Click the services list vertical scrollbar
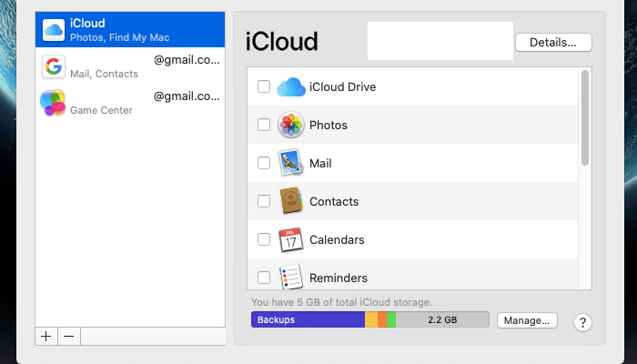 (584, 117)
